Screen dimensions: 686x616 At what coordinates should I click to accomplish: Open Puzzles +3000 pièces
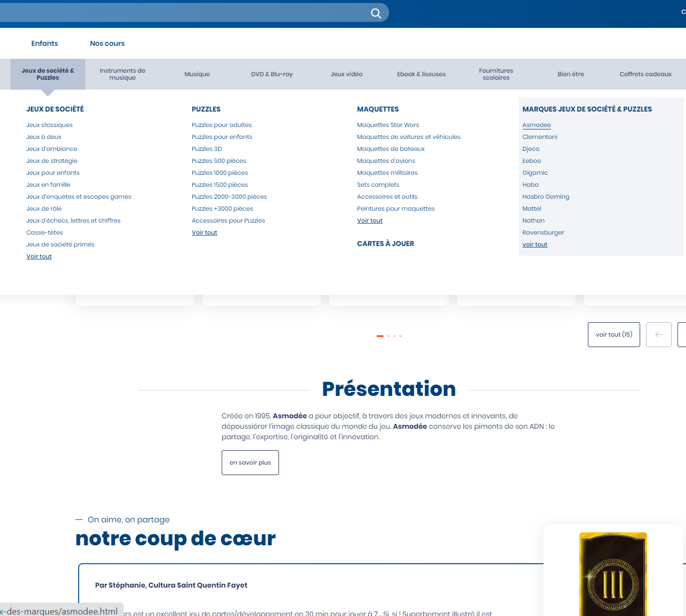point(222,209)
